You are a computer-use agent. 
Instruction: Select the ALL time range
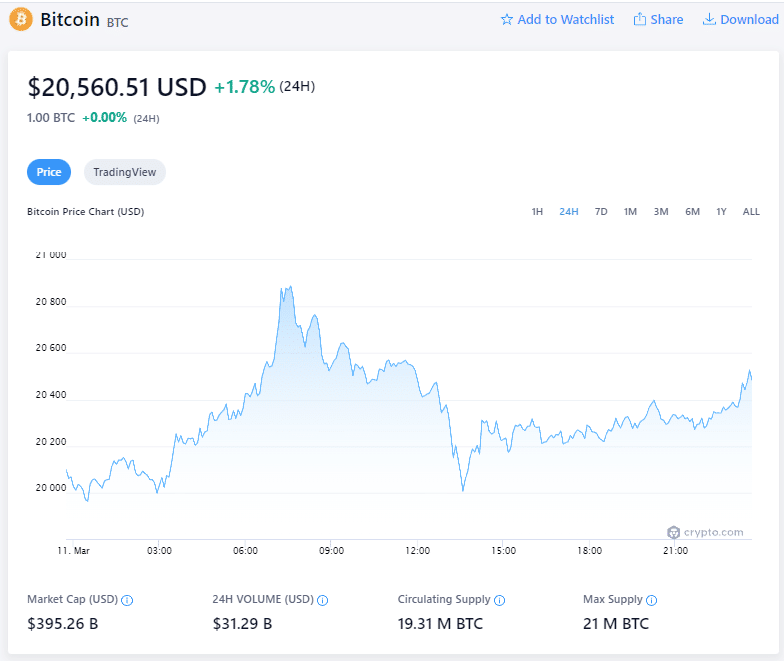[751, 212]
